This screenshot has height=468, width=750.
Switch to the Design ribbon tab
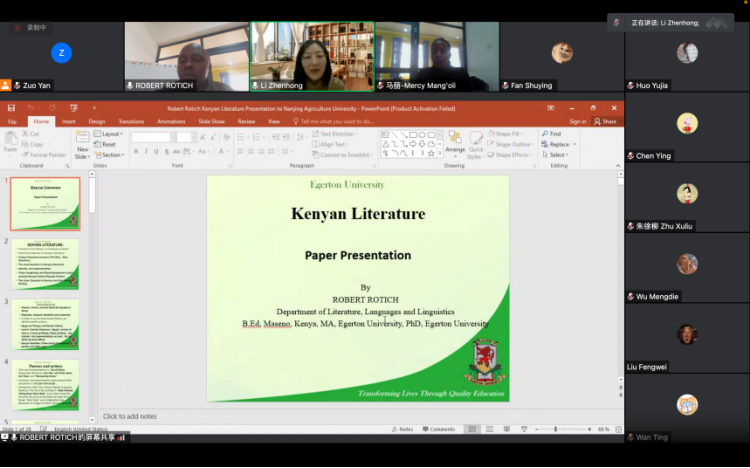point(97,121)
